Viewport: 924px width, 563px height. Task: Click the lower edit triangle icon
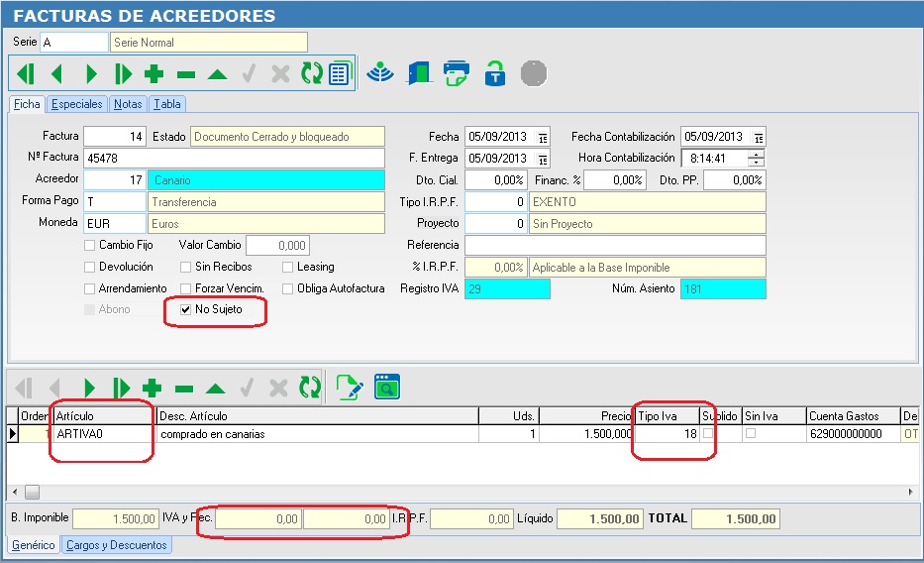tap(216, 389)
